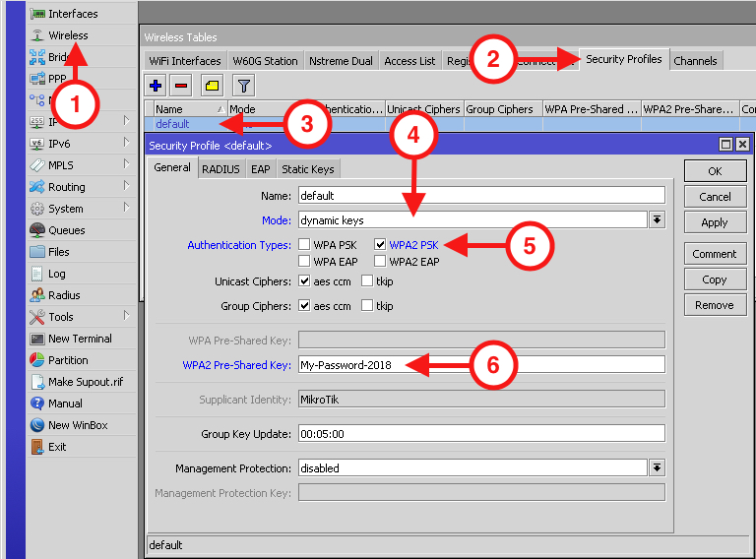Expand the Tools submenu arrow
Viewport: 756px width, 559px height.
click(x=126, y=316)
